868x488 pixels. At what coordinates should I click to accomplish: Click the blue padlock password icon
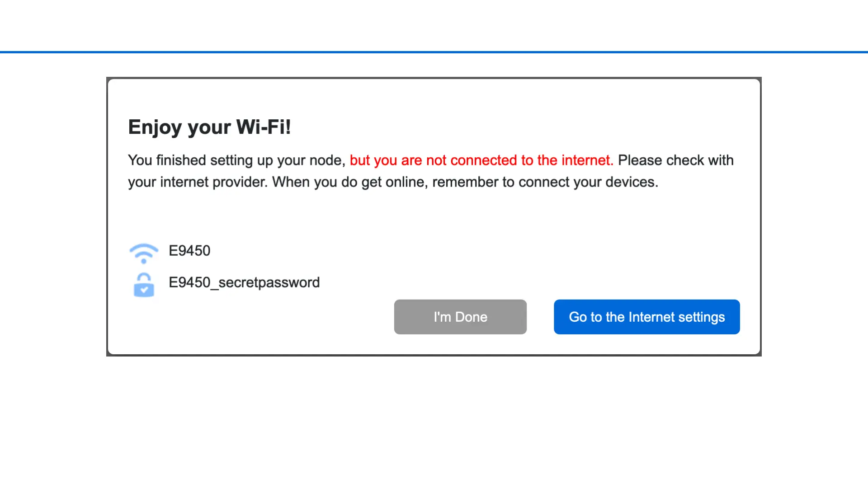point(144,285)
